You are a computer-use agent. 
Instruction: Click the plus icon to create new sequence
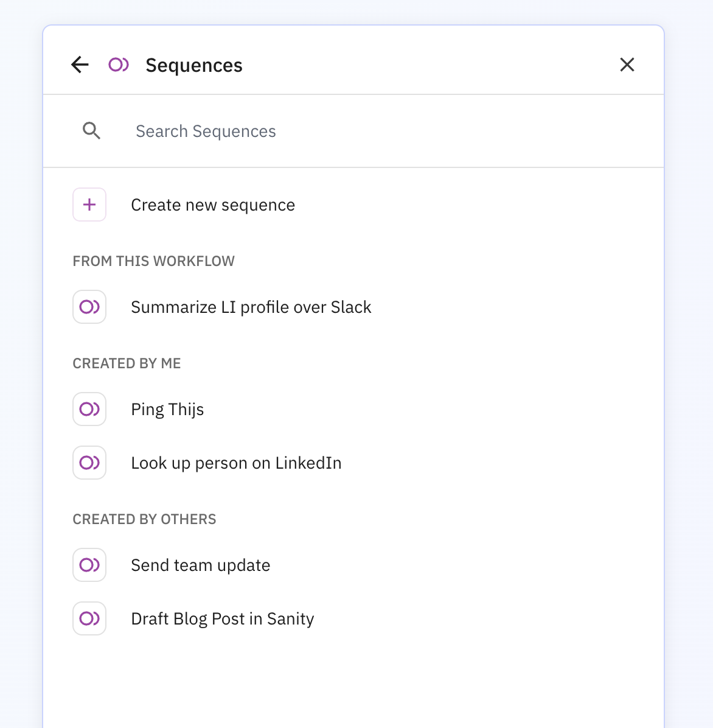(x=89, y=205)
